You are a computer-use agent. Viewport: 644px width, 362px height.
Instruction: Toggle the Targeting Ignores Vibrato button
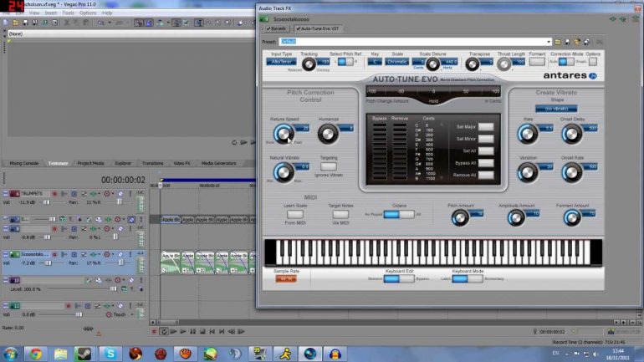[328, 166]
